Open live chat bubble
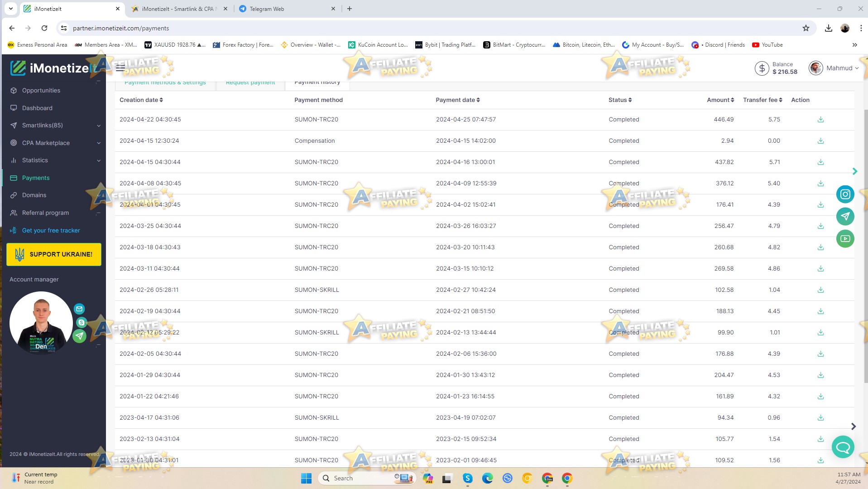 pos(843,447)
